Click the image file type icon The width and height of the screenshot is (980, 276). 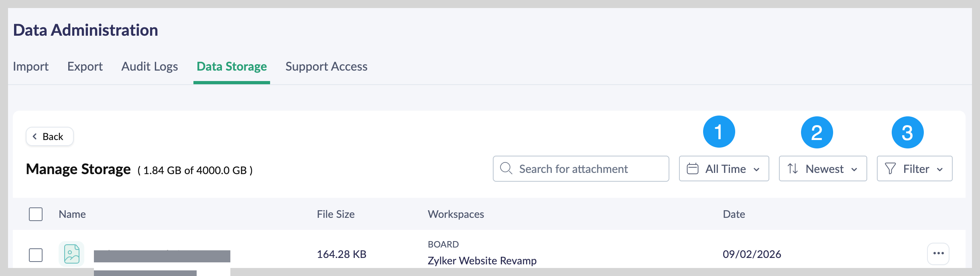point(71,254)
